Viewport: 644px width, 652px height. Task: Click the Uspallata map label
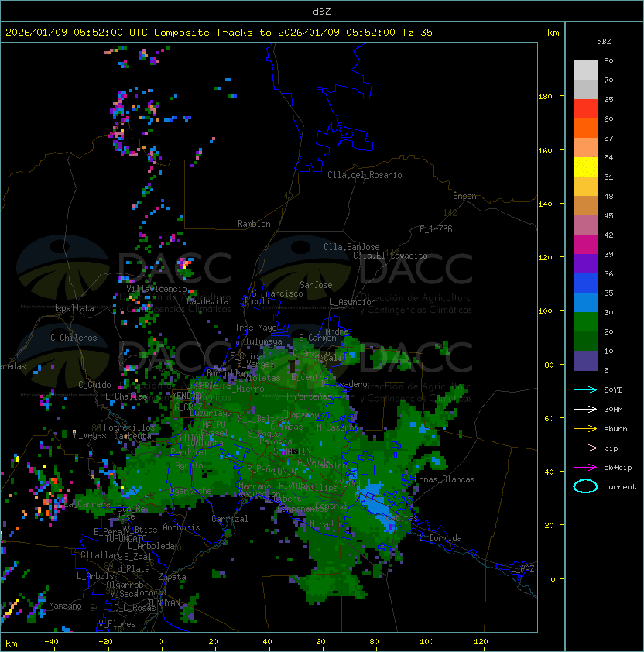click(73, 308)
